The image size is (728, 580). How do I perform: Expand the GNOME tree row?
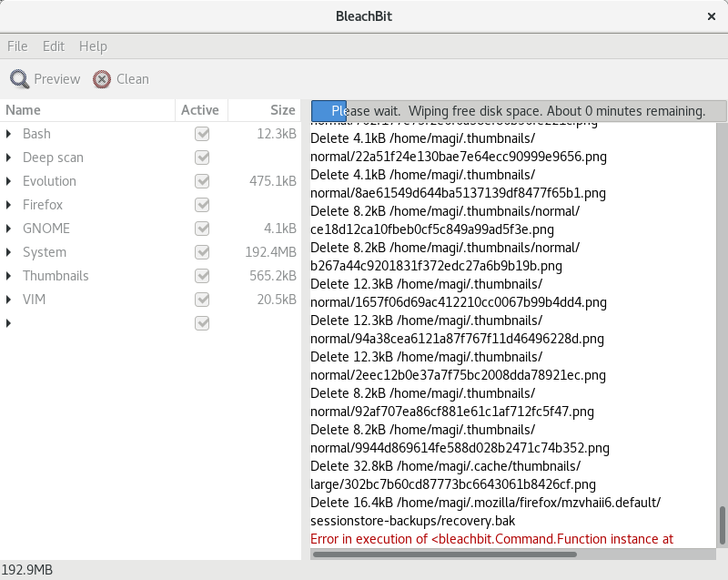pos(9,229)
